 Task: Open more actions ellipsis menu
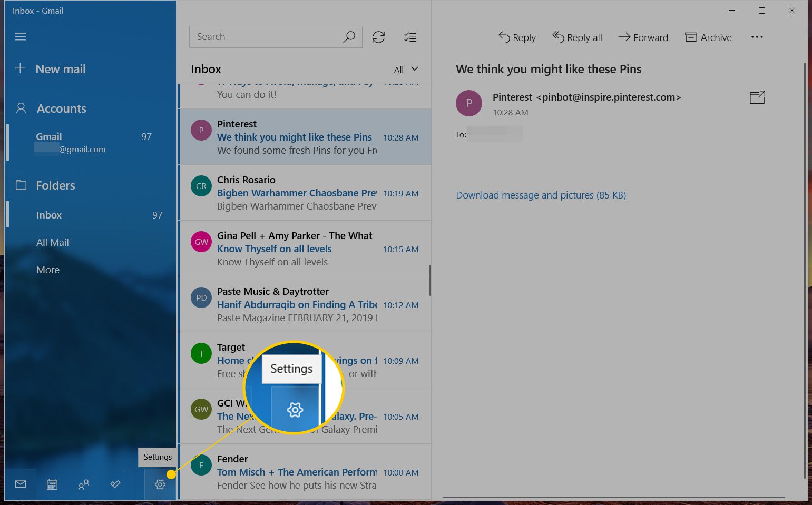click(x=757, y=37)
